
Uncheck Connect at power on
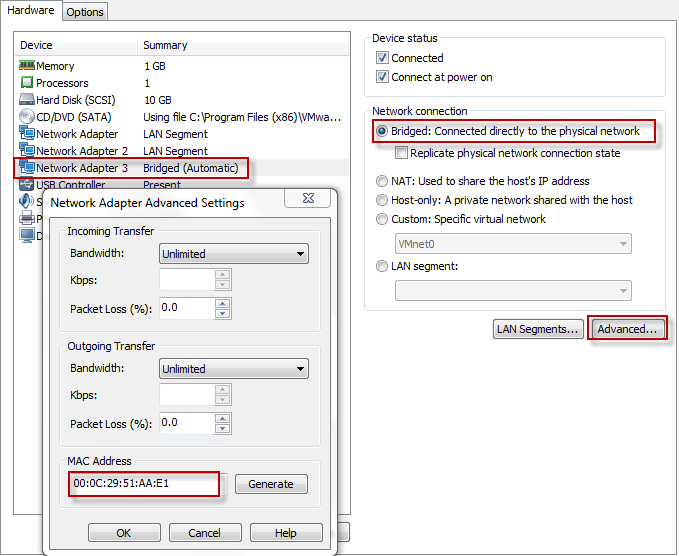(x=382, y=77)
